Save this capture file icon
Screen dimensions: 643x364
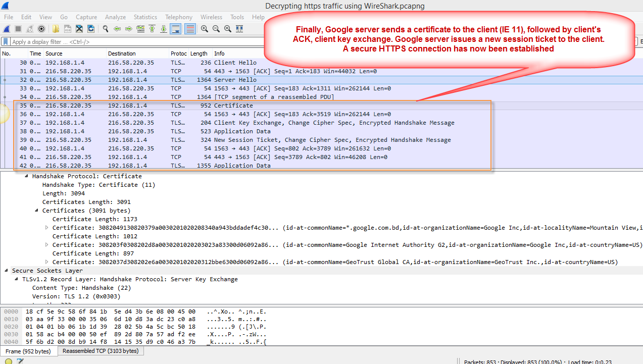(68, 29)
